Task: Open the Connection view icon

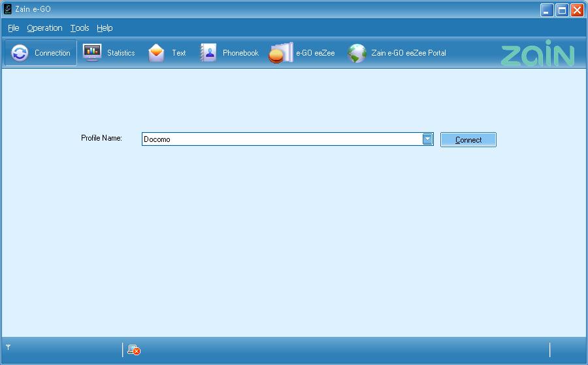Action: (20, 53)
